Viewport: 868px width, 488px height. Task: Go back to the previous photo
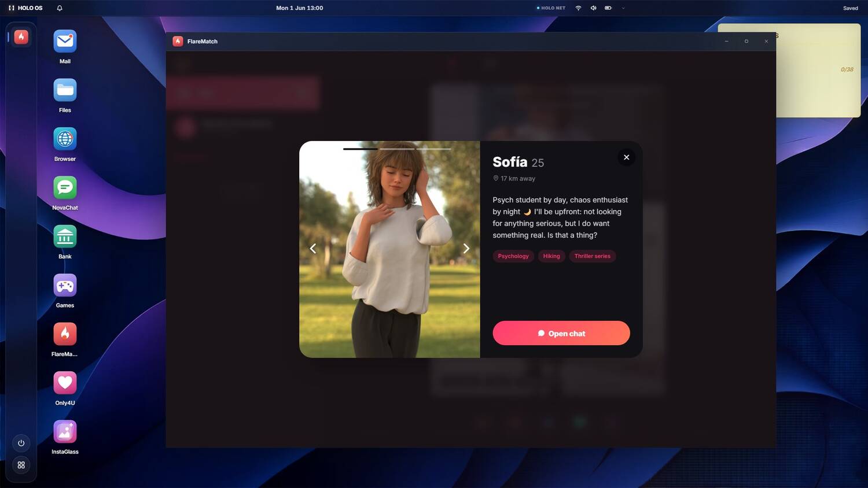pyautogui.click(x=313, y=249)
